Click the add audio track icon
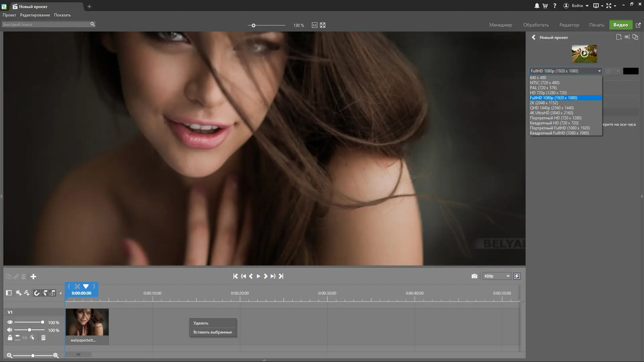 click(26, 293)
